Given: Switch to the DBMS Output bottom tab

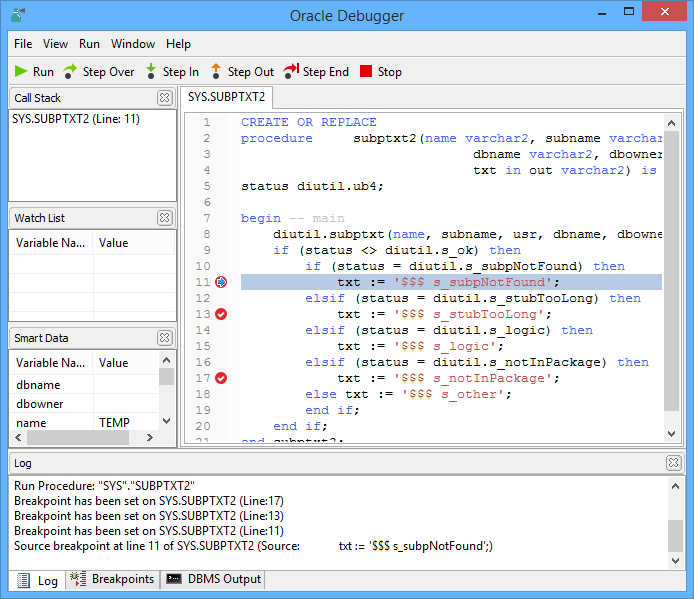Looking at the screenshot, I should (x=213, y=580).
